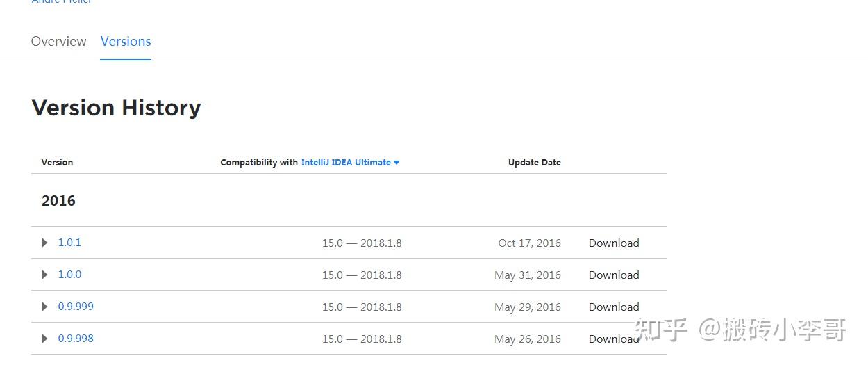Download version 1.0.1
This screenshot has height=365, width=868.
614,243
